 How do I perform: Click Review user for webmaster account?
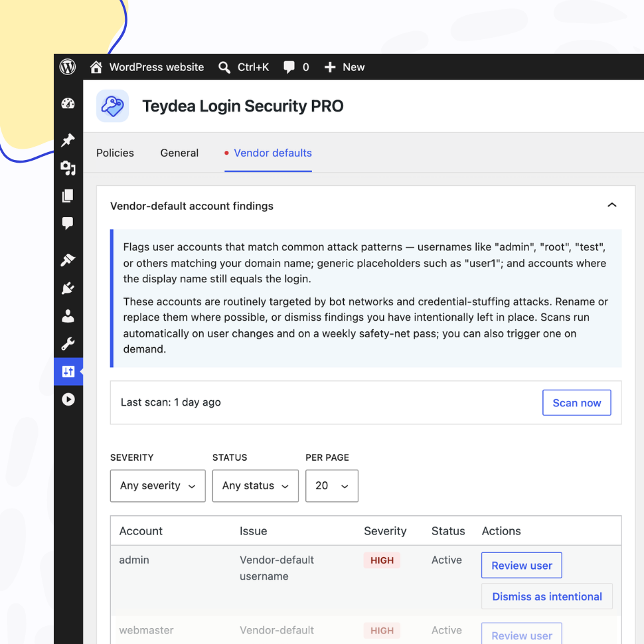(522, 634)
